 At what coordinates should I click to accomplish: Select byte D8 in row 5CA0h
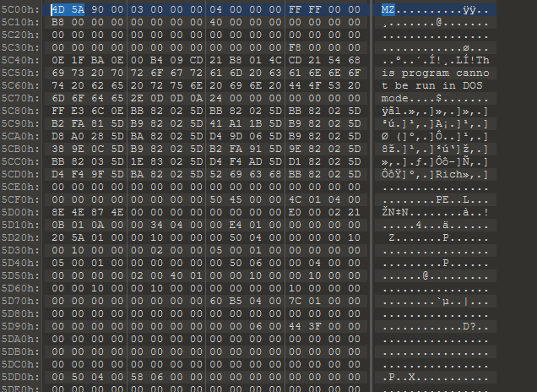(58, 136)
